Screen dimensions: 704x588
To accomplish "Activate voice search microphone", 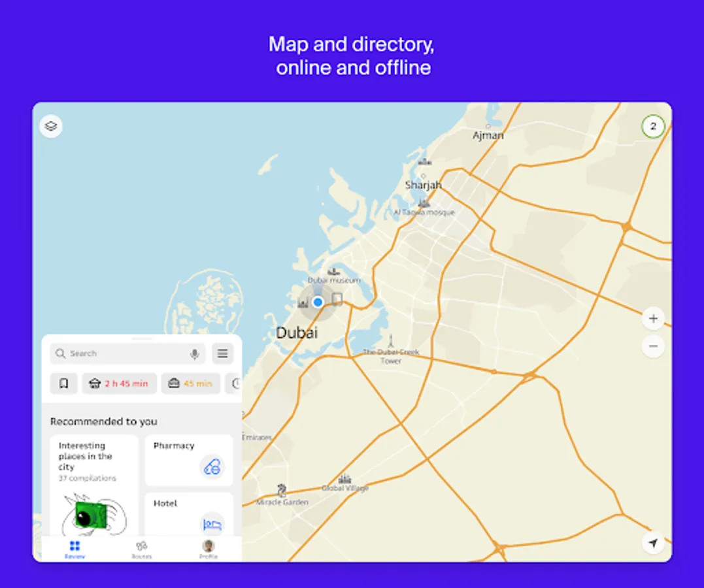I will pyautogui.click(x=194, y=354).
